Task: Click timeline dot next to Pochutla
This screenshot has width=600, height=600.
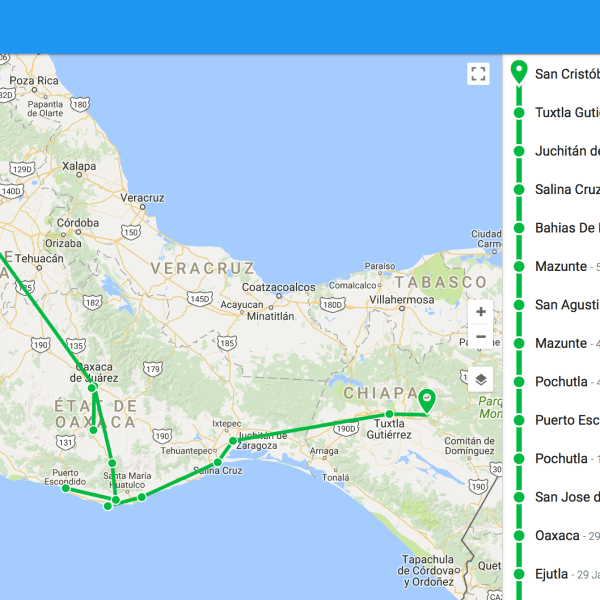Action: pos(518,382)
